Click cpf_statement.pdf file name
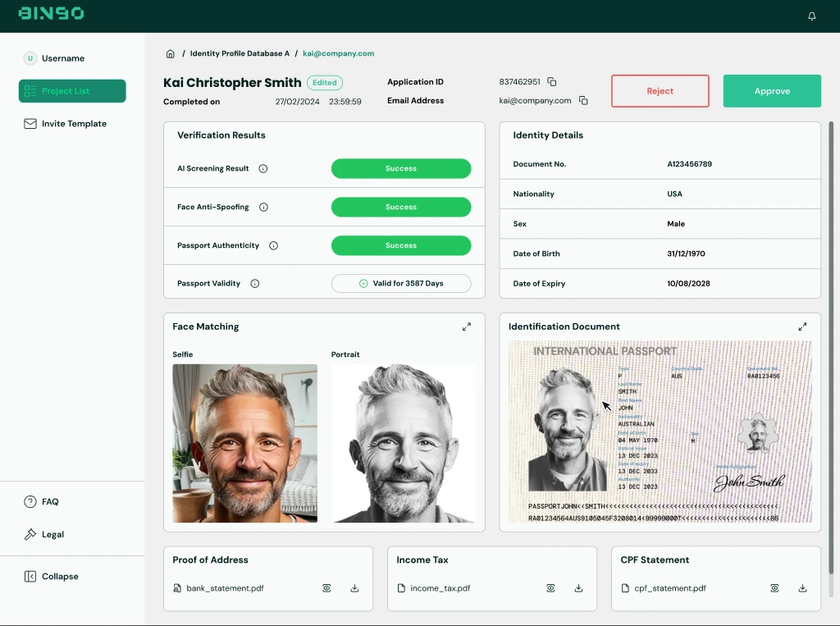This screenshot has width=840, height=626. pyautogui.click(x=670, y=588)
